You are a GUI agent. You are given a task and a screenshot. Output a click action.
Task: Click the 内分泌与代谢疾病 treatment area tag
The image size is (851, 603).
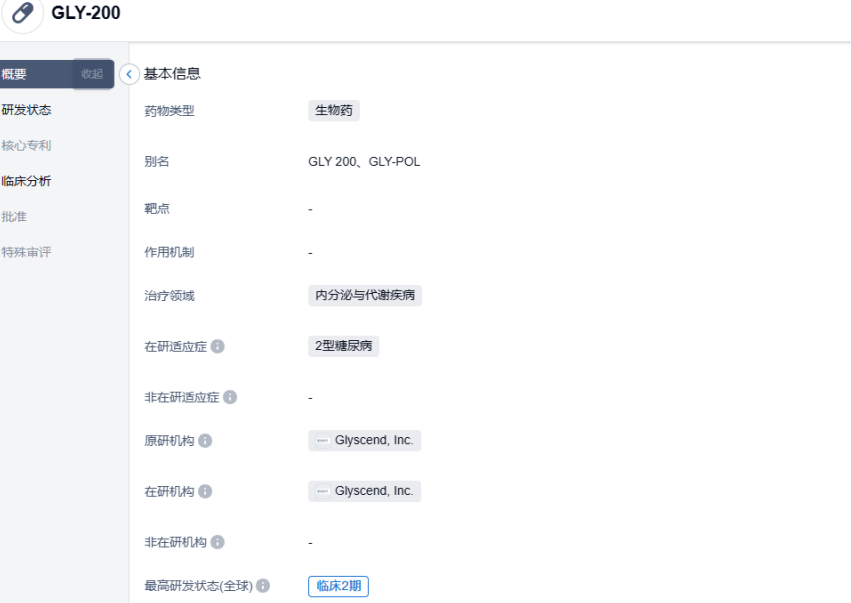click(364, 295)
